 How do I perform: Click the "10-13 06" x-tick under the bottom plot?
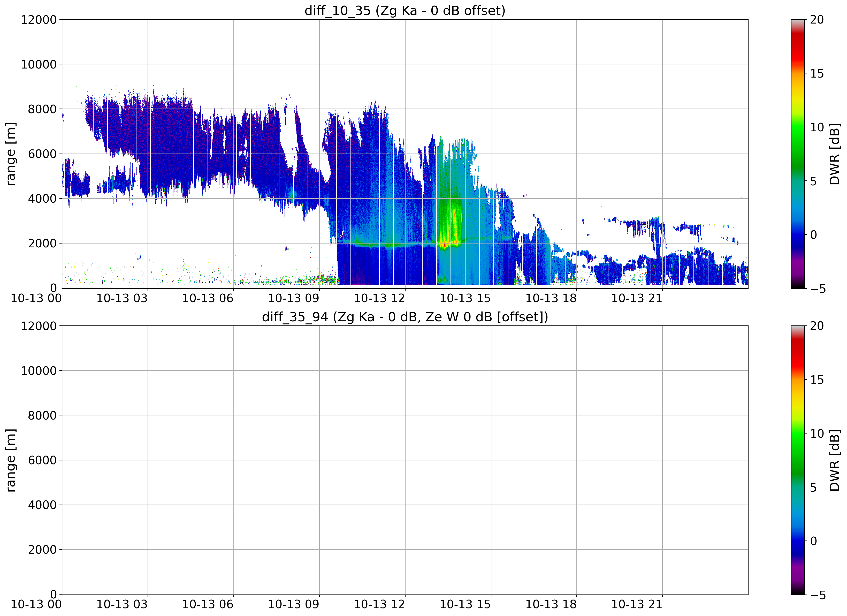[208, 604]
